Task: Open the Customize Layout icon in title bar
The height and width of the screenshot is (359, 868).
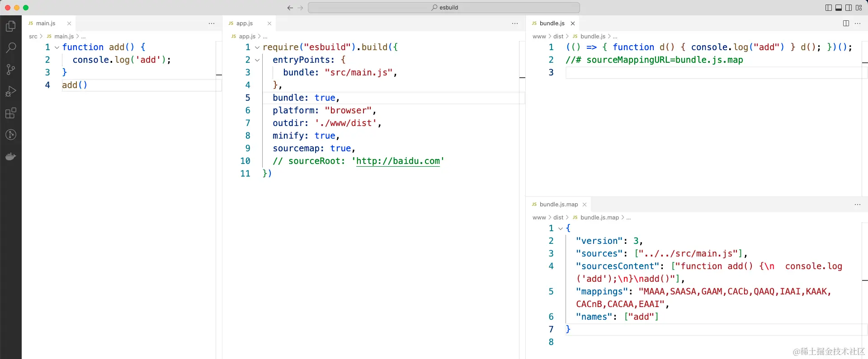Action: (x=859, y=8)
